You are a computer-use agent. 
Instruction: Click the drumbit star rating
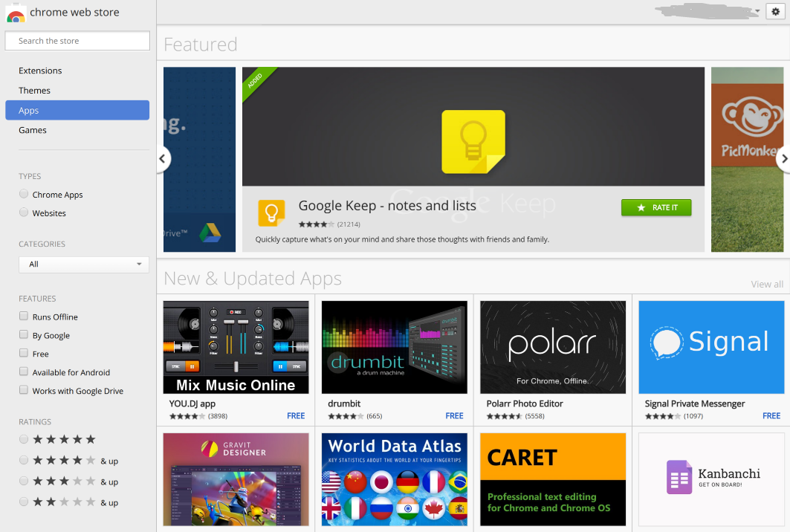click(346, 416)
